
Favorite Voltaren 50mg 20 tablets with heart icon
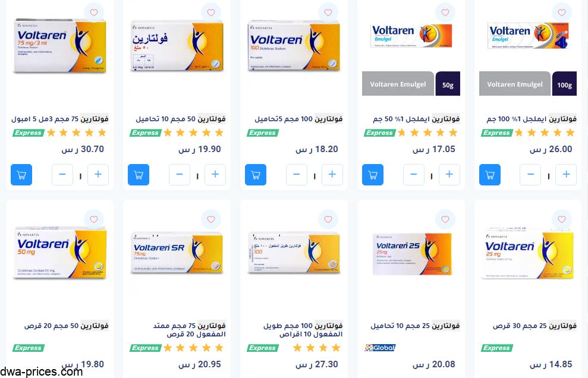(x=94, y=219)
